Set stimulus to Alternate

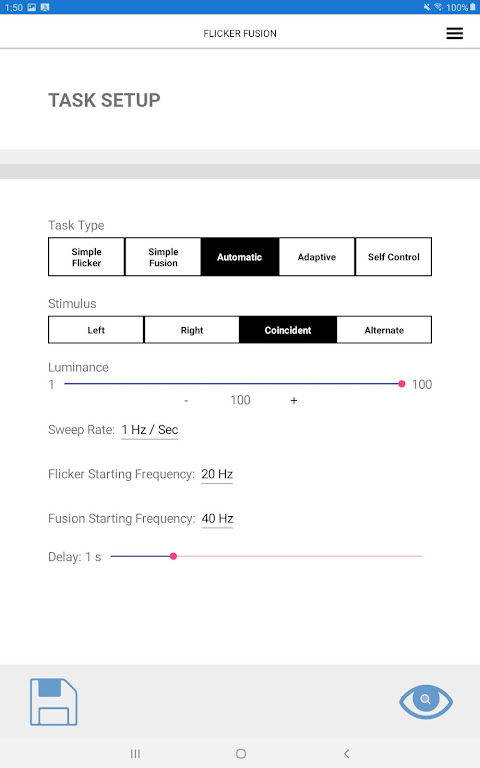tap(384, 330)
